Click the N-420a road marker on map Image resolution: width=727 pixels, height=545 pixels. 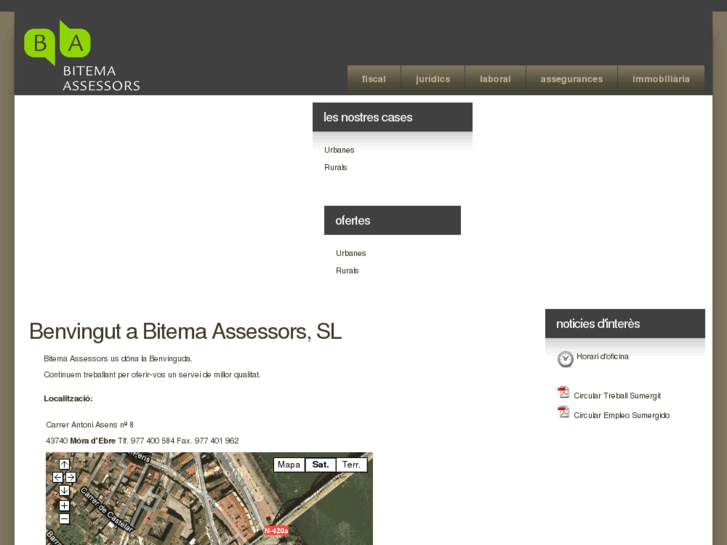(x=276, y=531)
